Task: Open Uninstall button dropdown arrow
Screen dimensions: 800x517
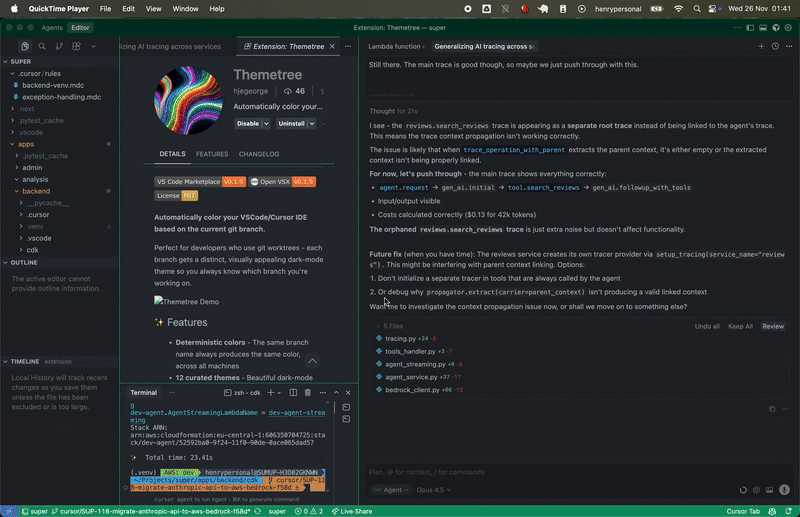Action: pos(312,124)
